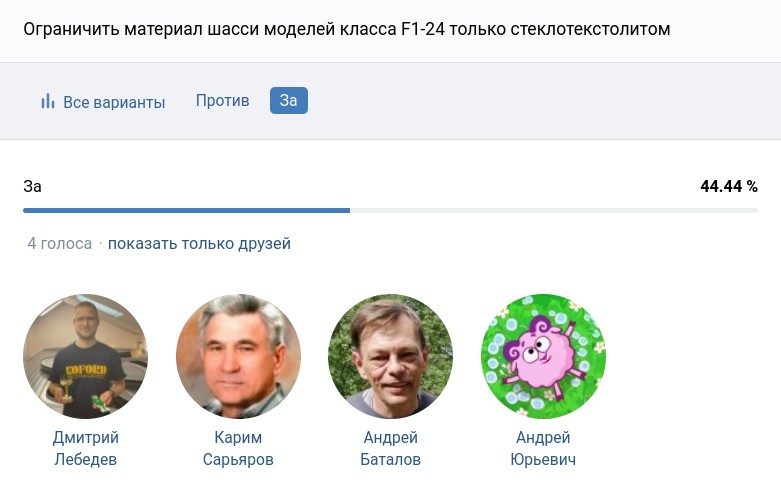Select the За tab
The height and width of the screenshot is (486, 781).
288,101
